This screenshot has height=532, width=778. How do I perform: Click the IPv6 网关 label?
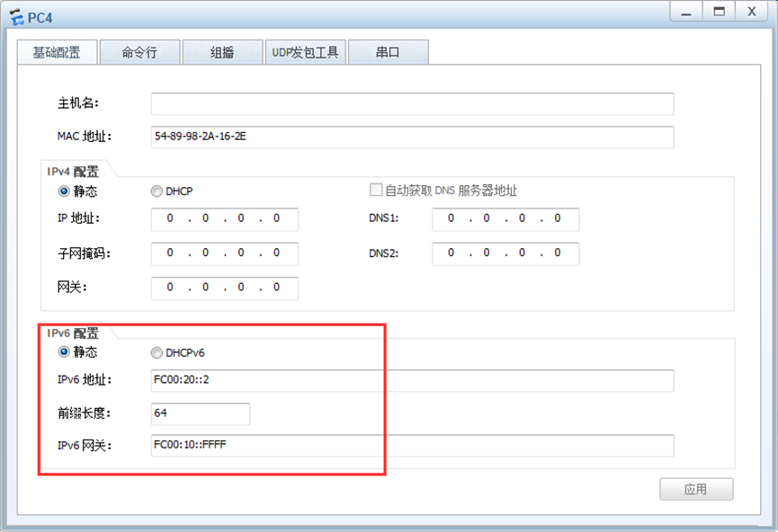[x=85, y=445]
